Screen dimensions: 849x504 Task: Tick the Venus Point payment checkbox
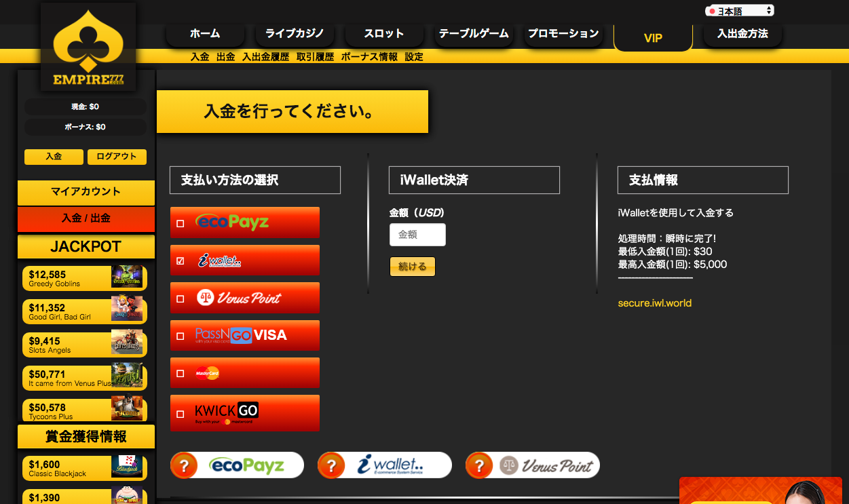(180, 298)
